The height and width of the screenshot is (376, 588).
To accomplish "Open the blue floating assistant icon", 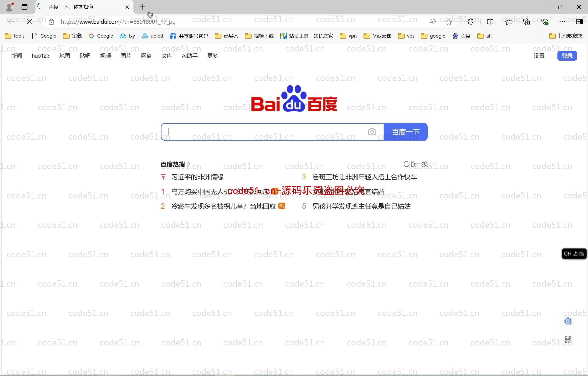I will click(x=568, y=321).
